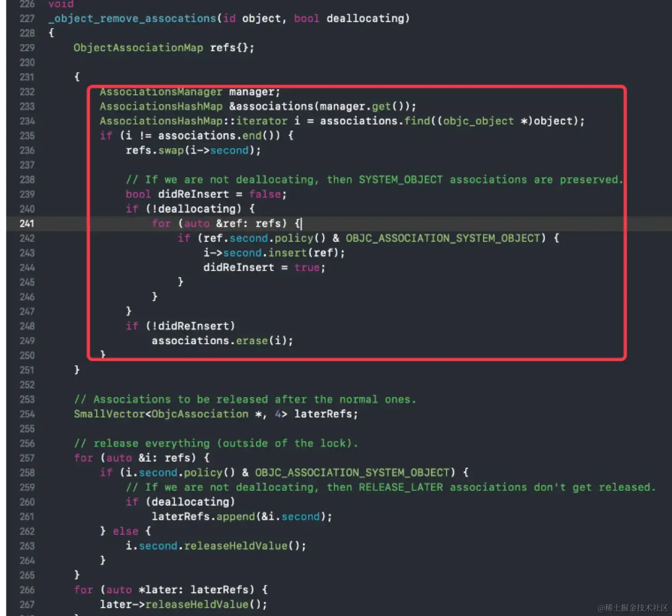
Task: Click 'SmallVector<ObjcAssociation *, 4> laterRefs;' on line 254
Action: (216, 414)
